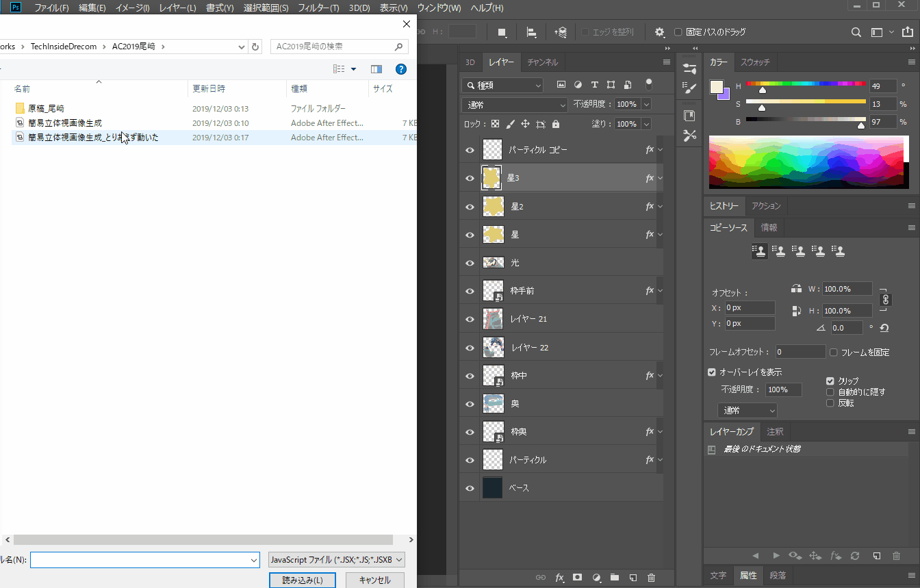Uncheck the オーバーレイを表示 checkbox
Screen dimensions: 920x588
click(712, 372)
